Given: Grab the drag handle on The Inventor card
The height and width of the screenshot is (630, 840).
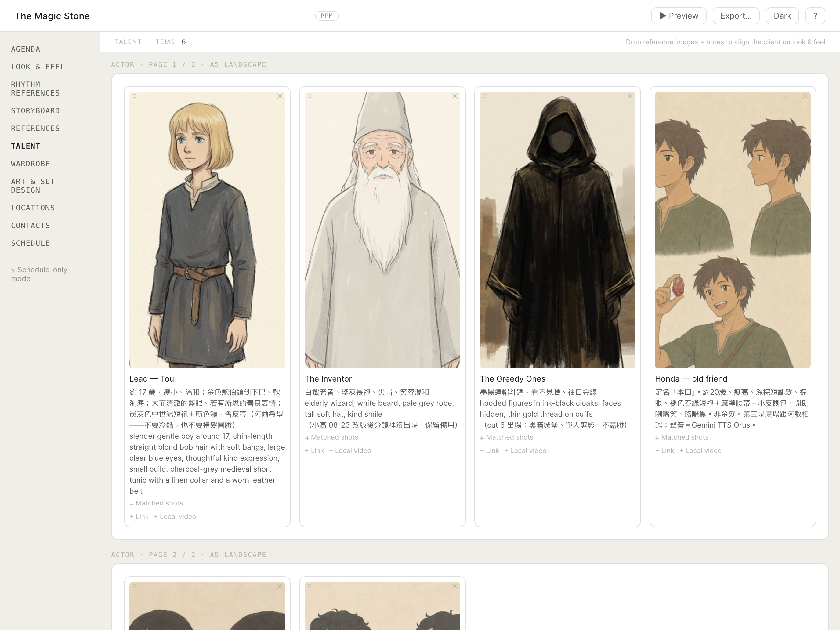Looking at the screenshot, I should pyautogui.click(x=310, y=96).
